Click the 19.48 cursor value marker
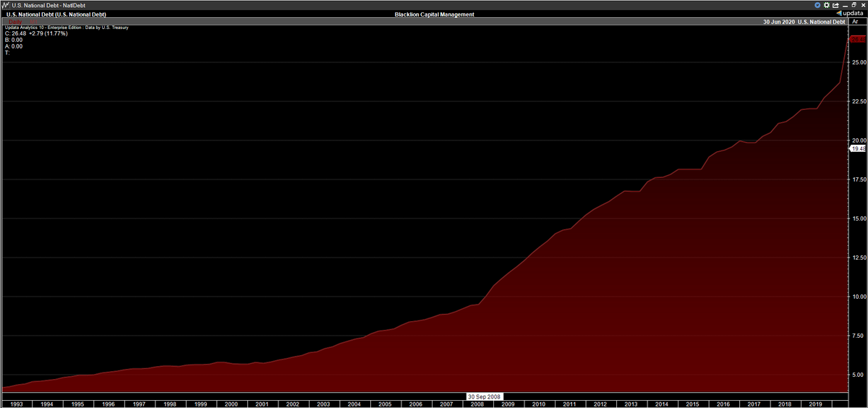 click(x=859, y=148)
